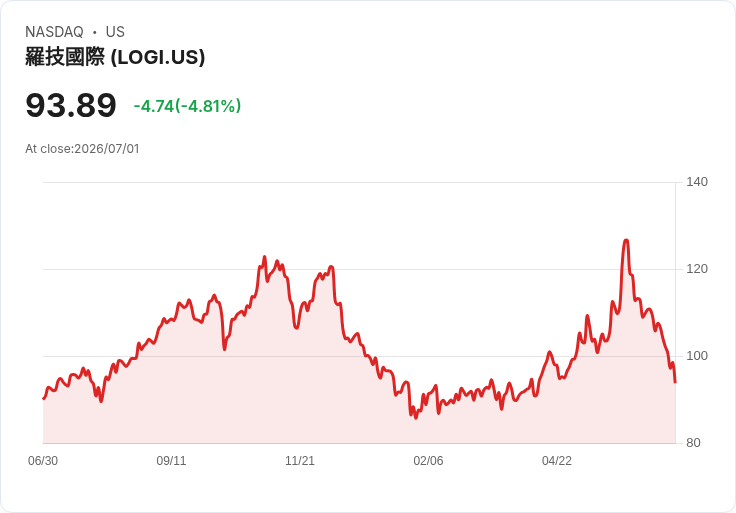
Task: Click the chart's lowest trough before 02/06
Action: [x=415, y=418]
